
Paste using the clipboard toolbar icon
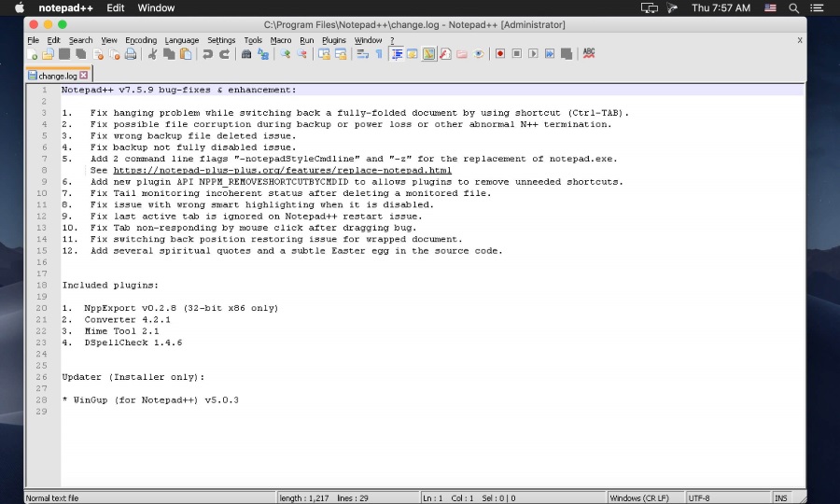(x=186, y=54)
